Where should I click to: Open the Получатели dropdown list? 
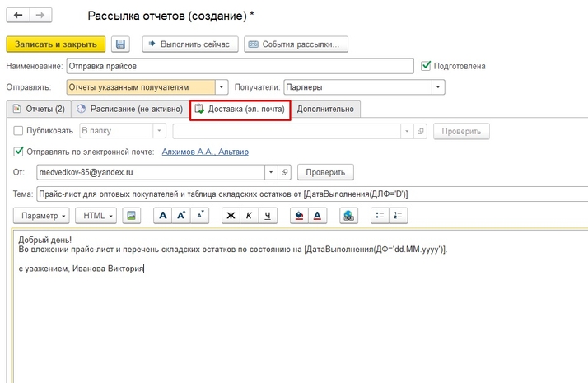pos(438,87)
